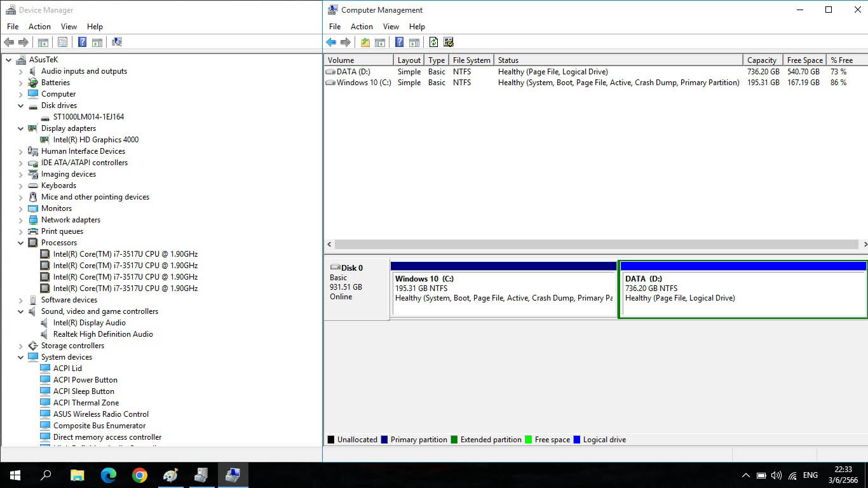Open View menu in Device Manager
Screen dimensions: 868x488
[69, 27]
